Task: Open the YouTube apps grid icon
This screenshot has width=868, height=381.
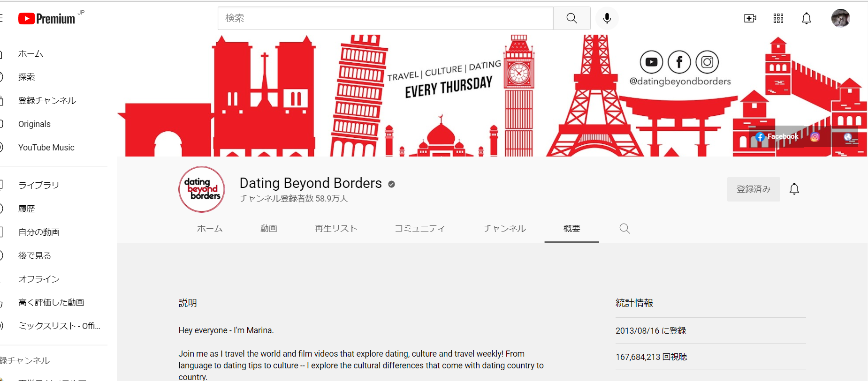Action: point(778,18)
